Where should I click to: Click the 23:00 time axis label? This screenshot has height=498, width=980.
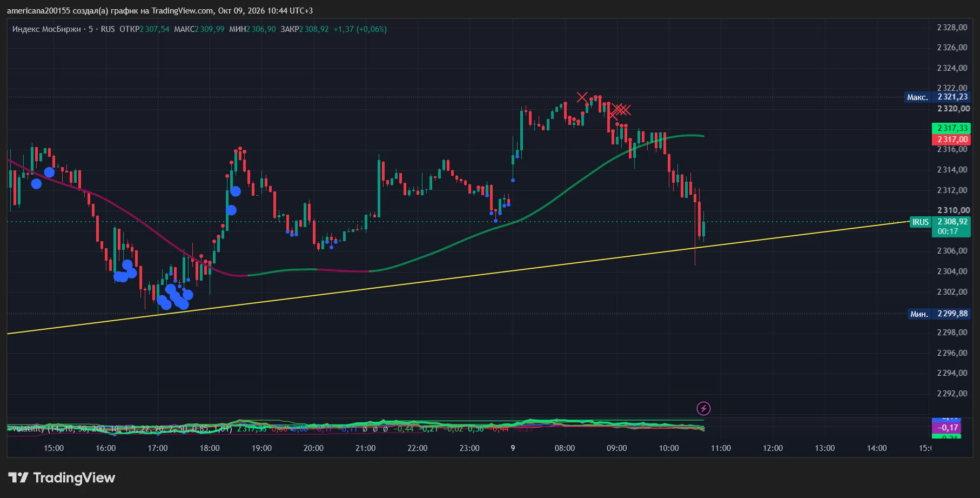point(469,448)
